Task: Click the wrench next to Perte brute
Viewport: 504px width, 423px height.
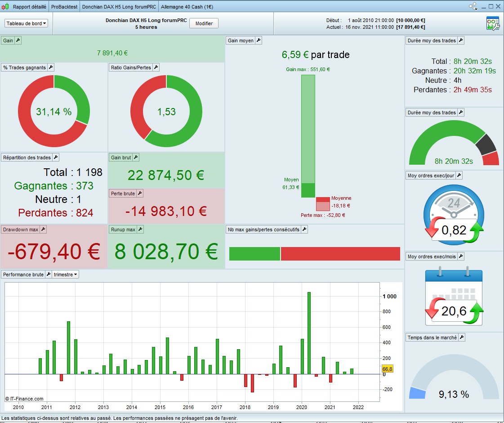Action: pyautogui.click(x=140, y=193)
